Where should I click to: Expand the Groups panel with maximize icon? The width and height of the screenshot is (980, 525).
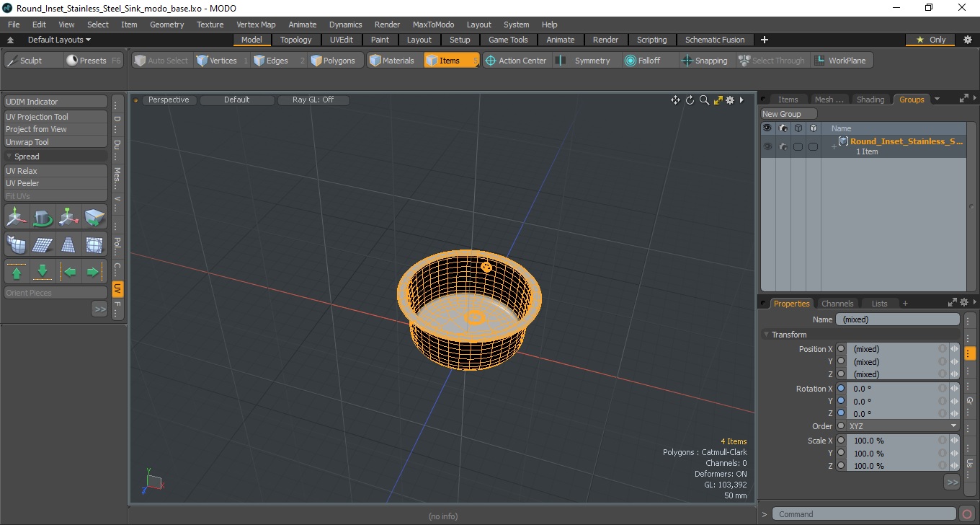click(x=963, y=100)
